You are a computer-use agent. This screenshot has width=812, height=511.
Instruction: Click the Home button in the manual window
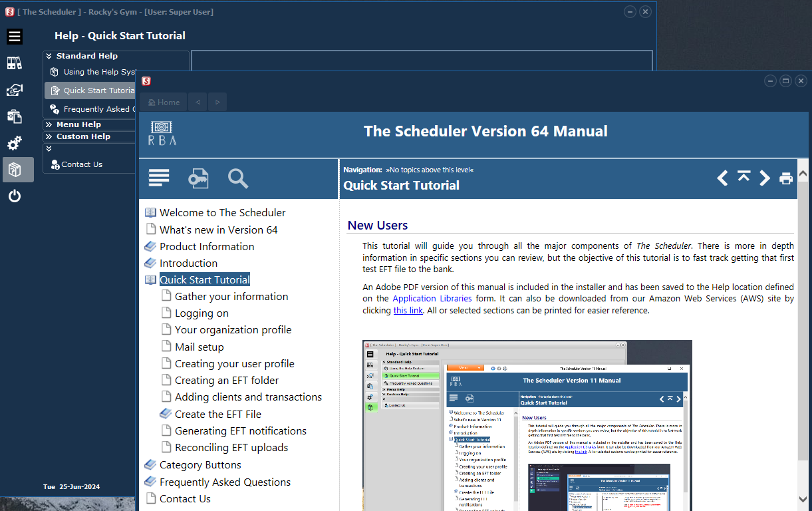point(164,102)
